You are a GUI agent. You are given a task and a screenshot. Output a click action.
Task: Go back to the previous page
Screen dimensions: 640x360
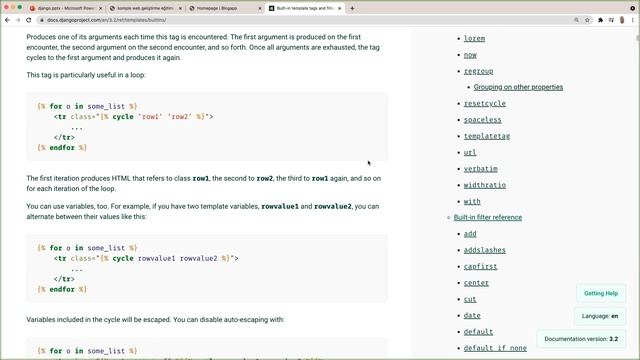[x=7, y=20]
